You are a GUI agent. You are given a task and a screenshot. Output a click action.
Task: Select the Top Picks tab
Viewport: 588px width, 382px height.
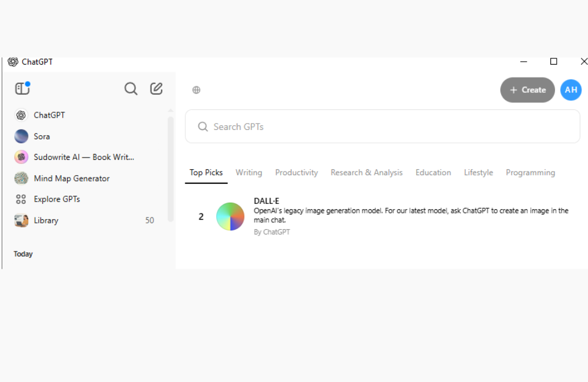coord(206,172)
